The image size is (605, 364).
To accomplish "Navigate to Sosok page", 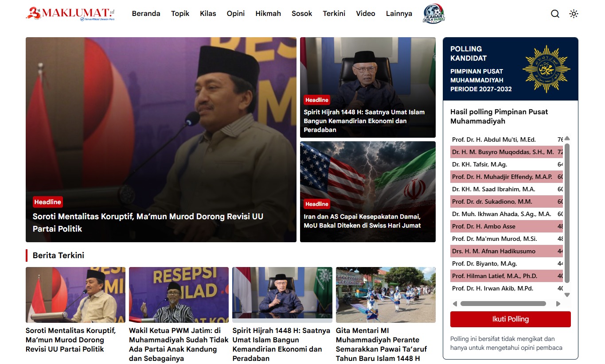I will coord(302,14).
